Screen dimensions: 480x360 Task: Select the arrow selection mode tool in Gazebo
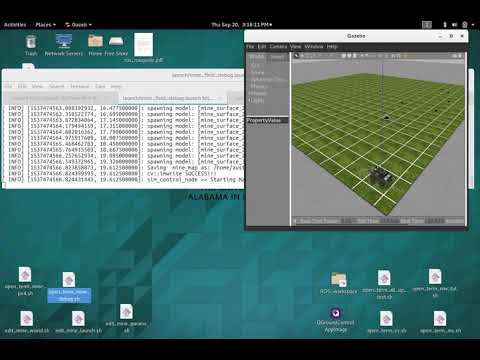coord(297,56)
